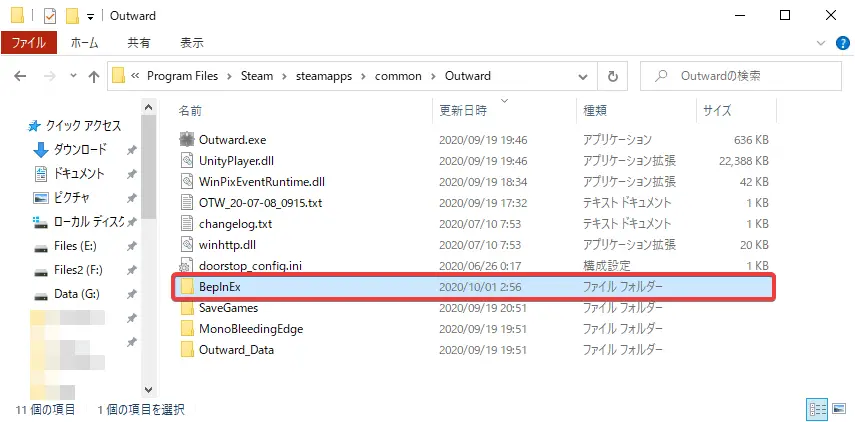
Task: Select OTW_20-07-08_0915.txt file name
Action: coord(261,203)
